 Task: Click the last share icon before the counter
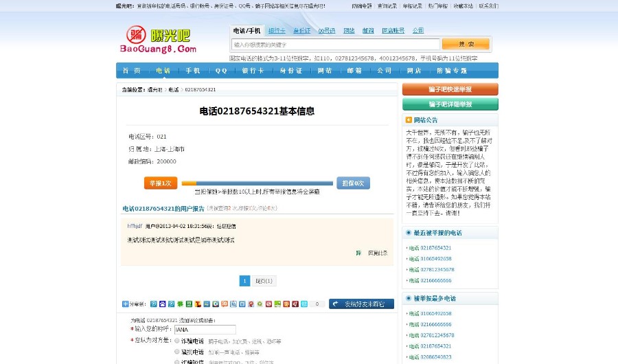pyautogui.click(x=304, y=304)
